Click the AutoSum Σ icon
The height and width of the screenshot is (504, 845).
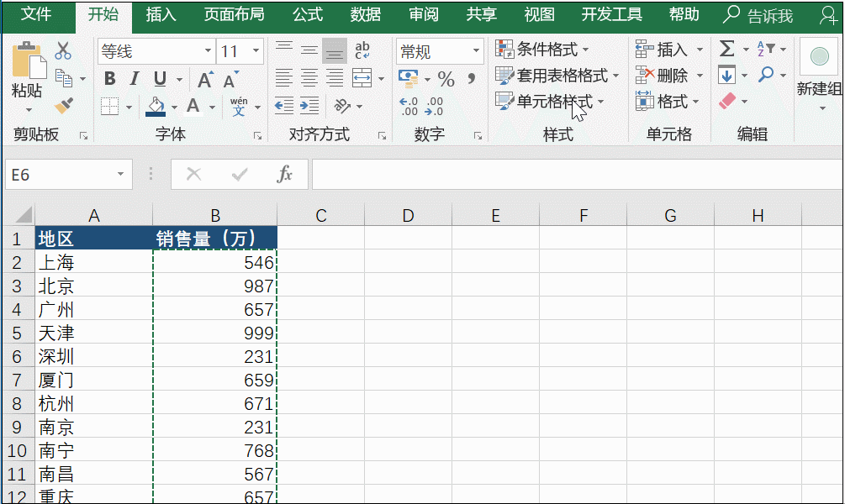[725, 48]
